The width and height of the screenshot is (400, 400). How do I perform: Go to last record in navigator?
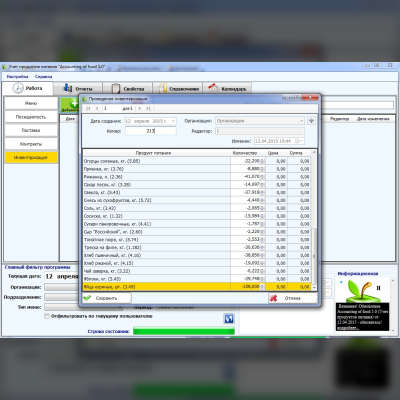tap(148, 108)
